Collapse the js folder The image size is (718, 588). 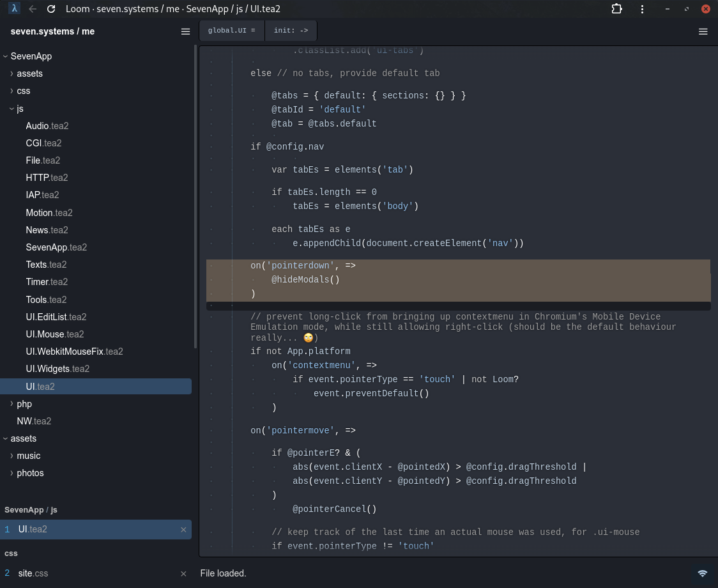12,109
